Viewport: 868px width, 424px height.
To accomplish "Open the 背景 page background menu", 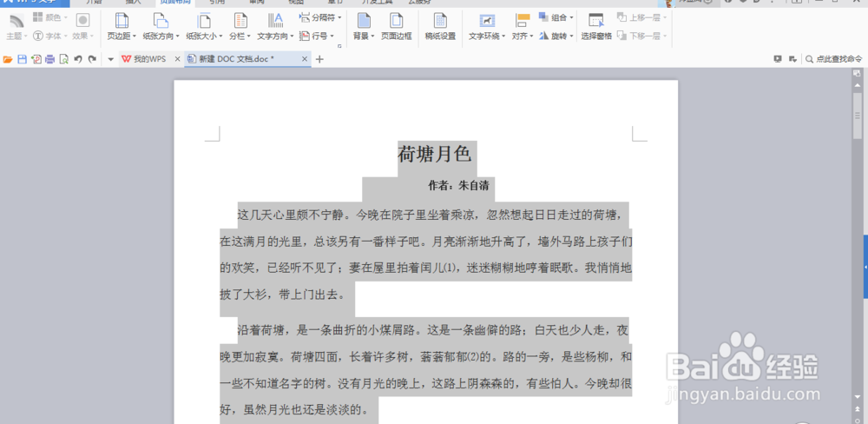I will (365, 27).
